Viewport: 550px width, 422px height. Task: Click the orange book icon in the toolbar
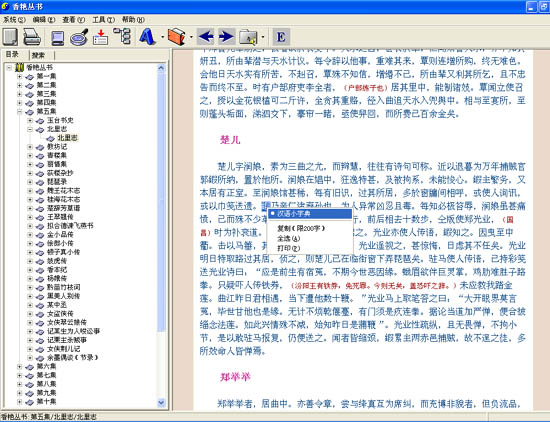pos(177,36)
